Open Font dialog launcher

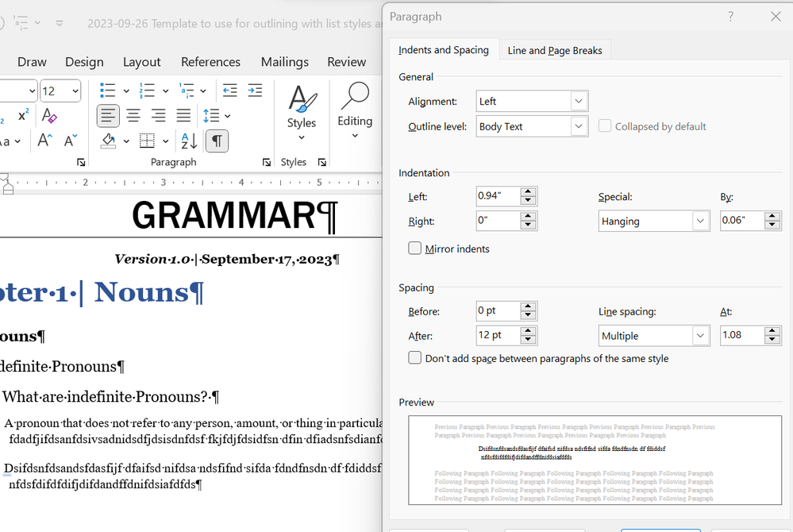point(81,162)
